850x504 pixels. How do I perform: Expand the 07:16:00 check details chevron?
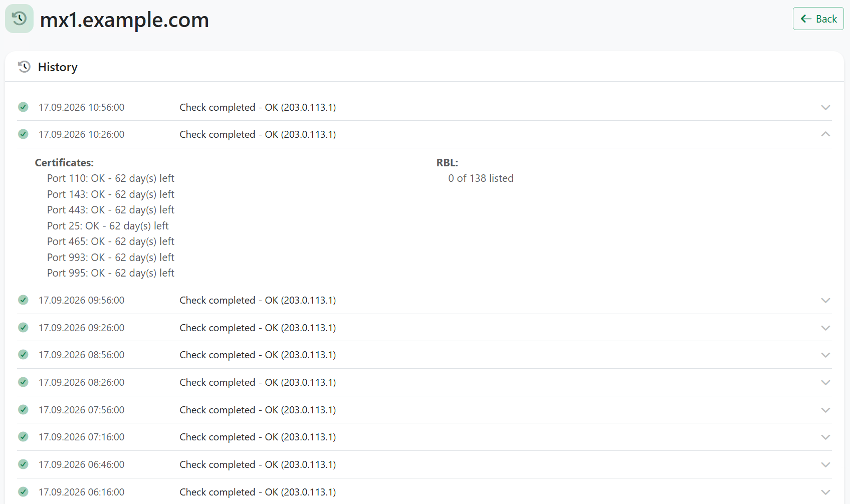(825, 437)
